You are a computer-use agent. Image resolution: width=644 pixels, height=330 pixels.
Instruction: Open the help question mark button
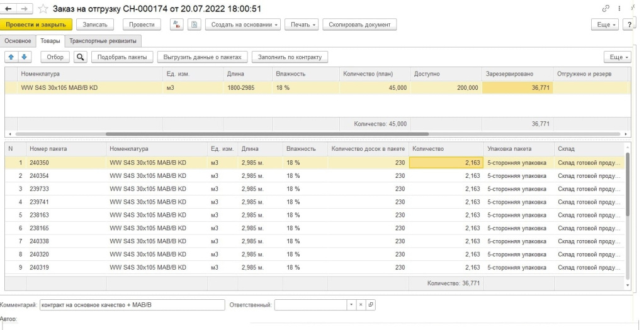pos(630,25)
